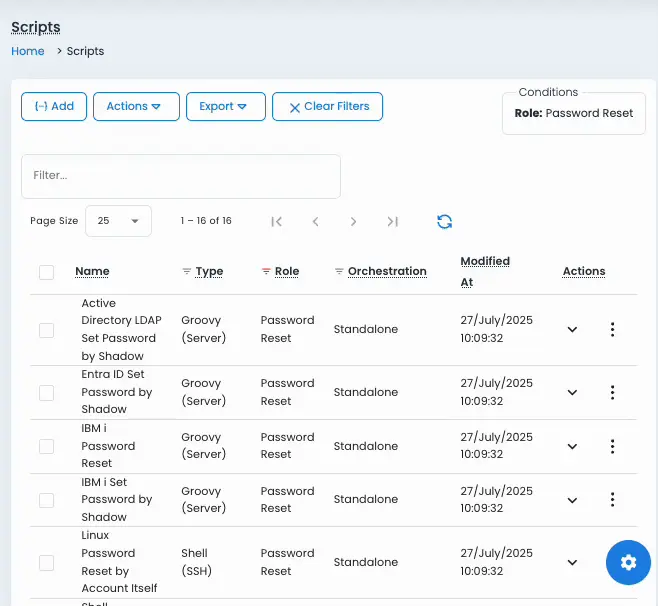Select the Linux Password Reset row checkbox
The image size is (658, 606).
[47, 563]
